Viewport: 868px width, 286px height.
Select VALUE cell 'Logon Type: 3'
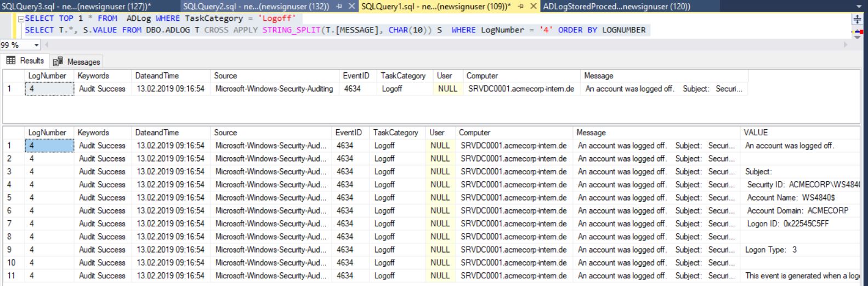pos(800,250)
